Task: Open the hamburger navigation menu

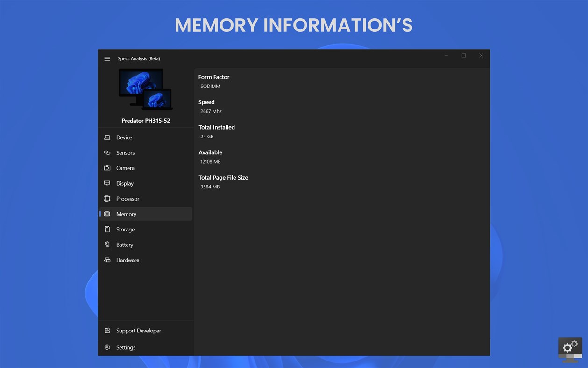Action: click(x=107, y=58)
